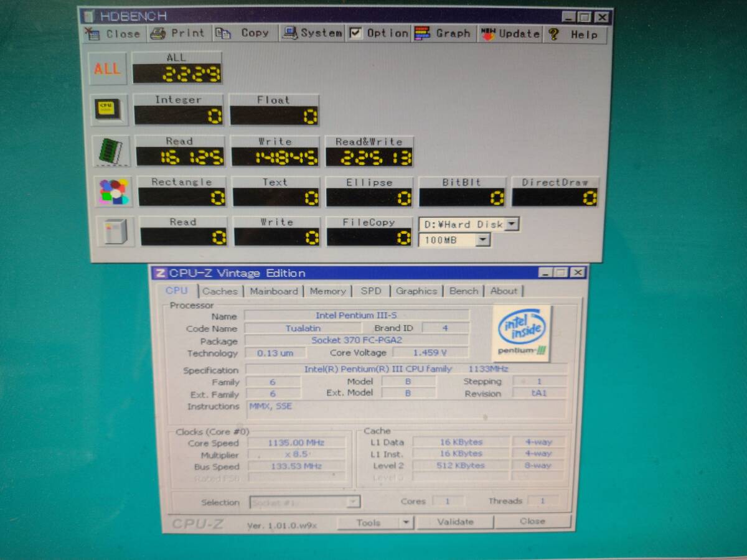Click the Update button in HDBENCH toolbar
The image size is (747, 560).
click(x=510, y=34)
